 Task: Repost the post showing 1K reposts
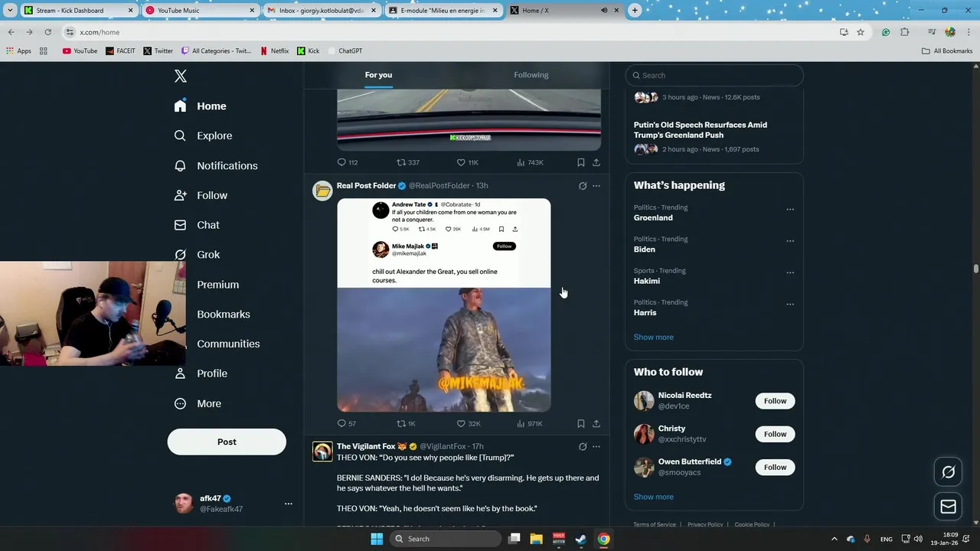coord(406,423)
